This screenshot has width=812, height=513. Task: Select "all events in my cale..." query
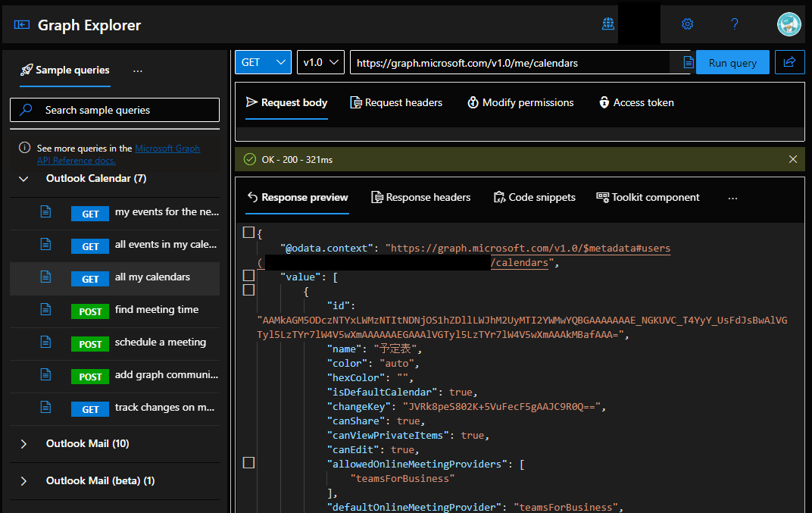click(x=166, y=245)
